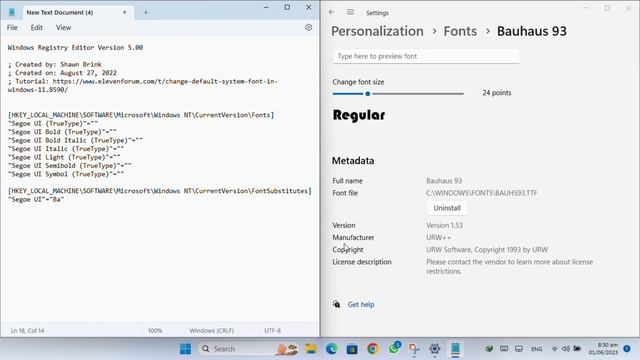Image resolution: width=640 pixels, height=360 pixels.
Task: Click the "Segoe UI Semibold (TrueType)" line
Action: point(70,165)
